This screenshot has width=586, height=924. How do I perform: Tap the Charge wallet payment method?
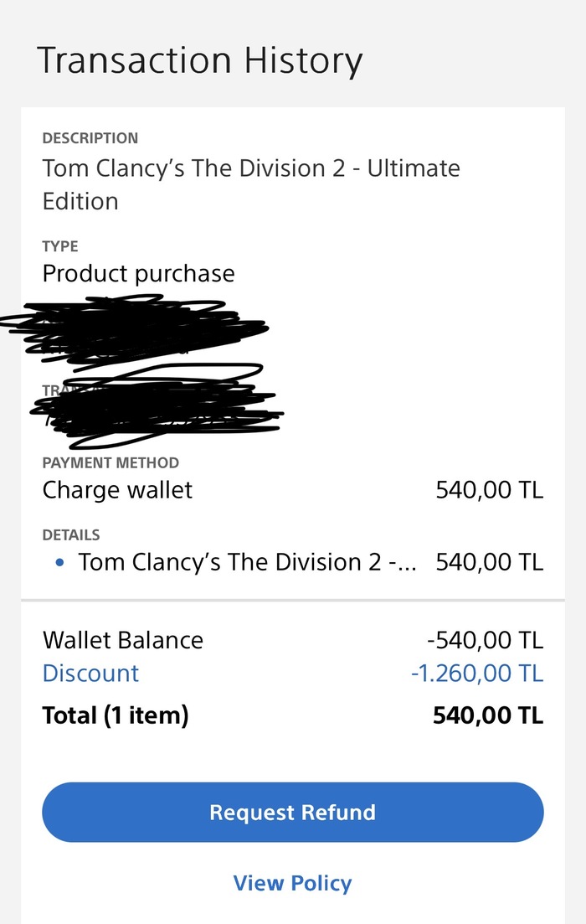click(117, 490)
